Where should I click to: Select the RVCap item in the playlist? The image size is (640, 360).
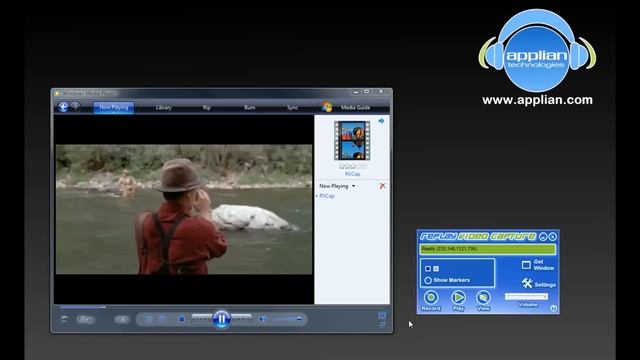(x=327, y=196)
